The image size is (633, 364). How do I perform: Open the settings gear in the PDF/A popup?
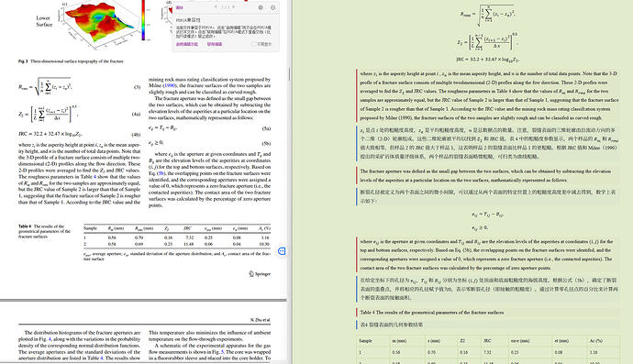(261, 7)
